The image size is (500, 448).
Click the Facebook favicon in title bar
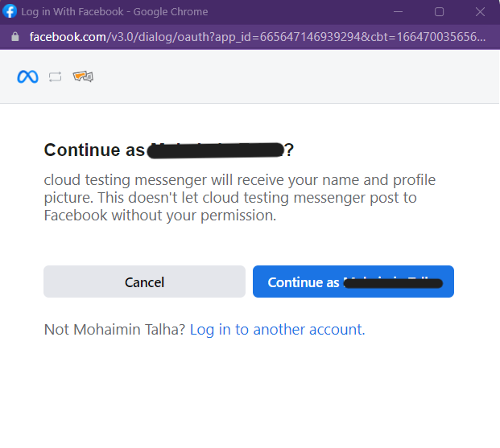tap(10, 11)
